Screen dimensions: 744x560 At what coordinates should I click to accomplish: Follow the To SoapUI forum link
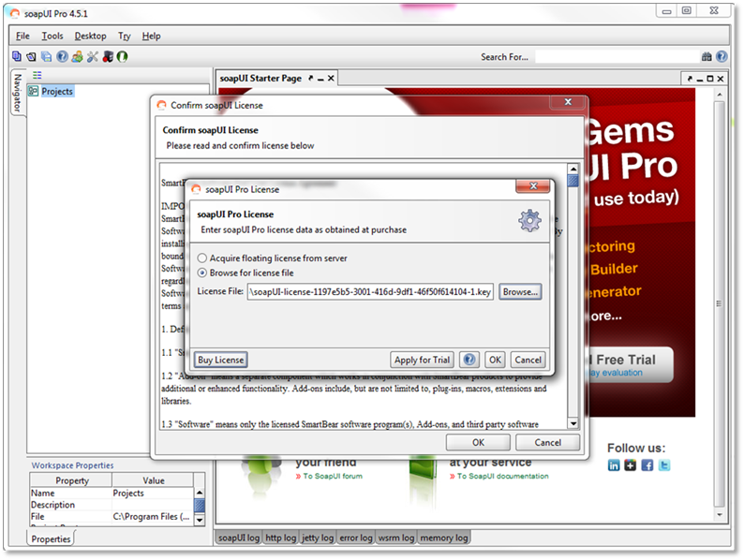coord(333,476)
